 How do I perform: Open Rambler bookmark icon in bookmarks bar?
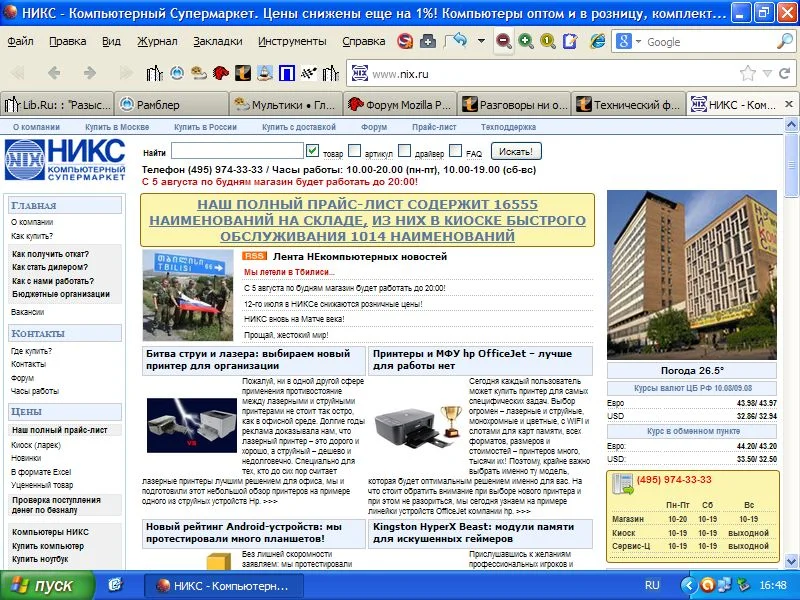177,73
